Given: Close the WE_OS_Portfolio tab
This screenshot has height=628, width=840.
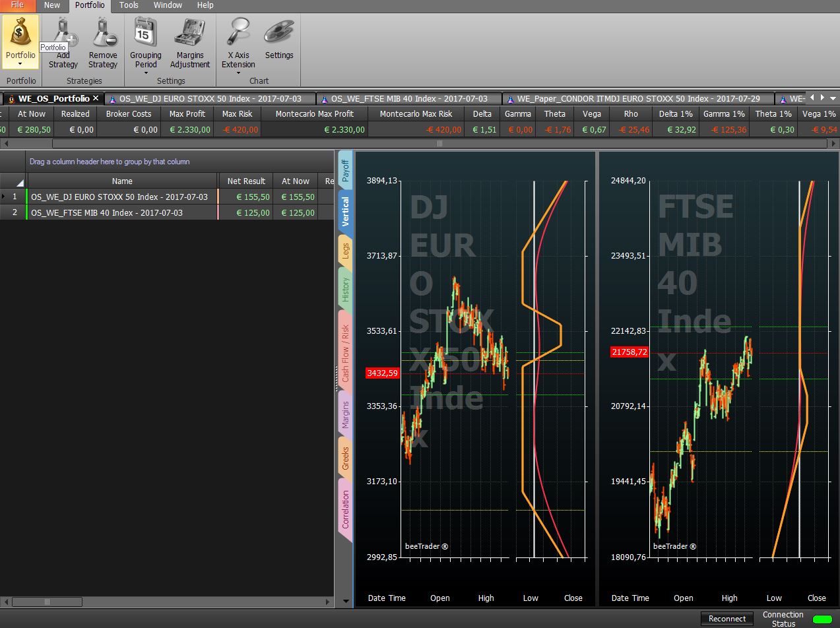Looking at the screenshot, I should [x=96, y=98].
